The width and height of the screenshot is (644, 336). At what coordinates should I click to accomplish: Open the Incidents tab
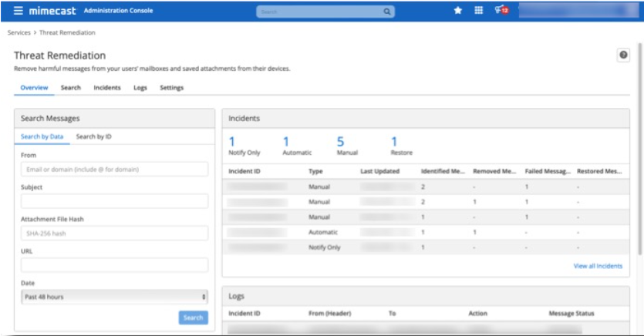click(x=107, y=88)
